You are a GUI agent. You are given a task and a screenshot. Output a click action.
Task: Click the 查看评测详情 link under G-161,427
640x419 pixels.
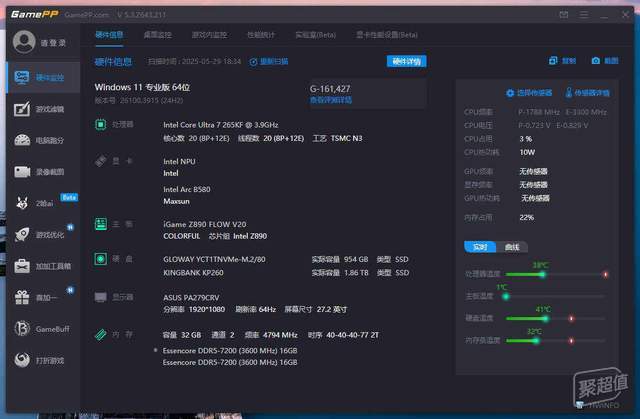click(331, 100)
